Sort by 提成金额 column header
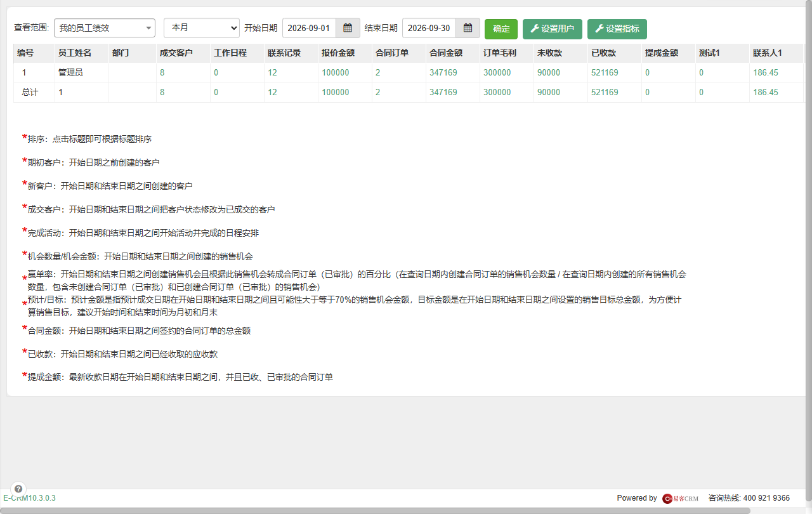The image size is (812, 514). pos(662,53)
